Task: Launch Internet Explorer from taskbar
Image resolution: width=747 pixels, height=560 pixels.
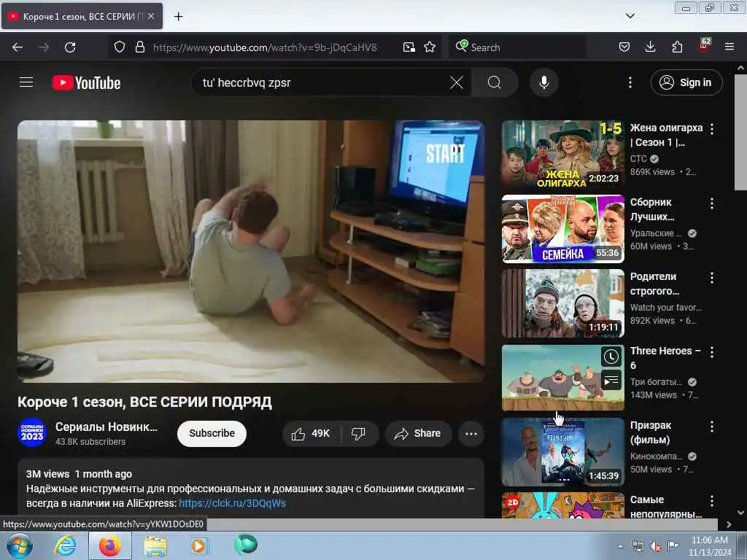Action: 65,545
